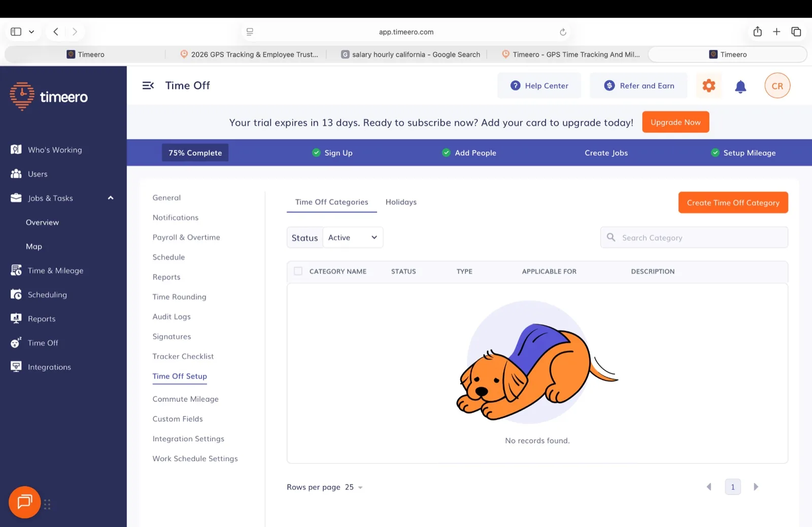Click the Create Time Off Category button

coord(733,202)
